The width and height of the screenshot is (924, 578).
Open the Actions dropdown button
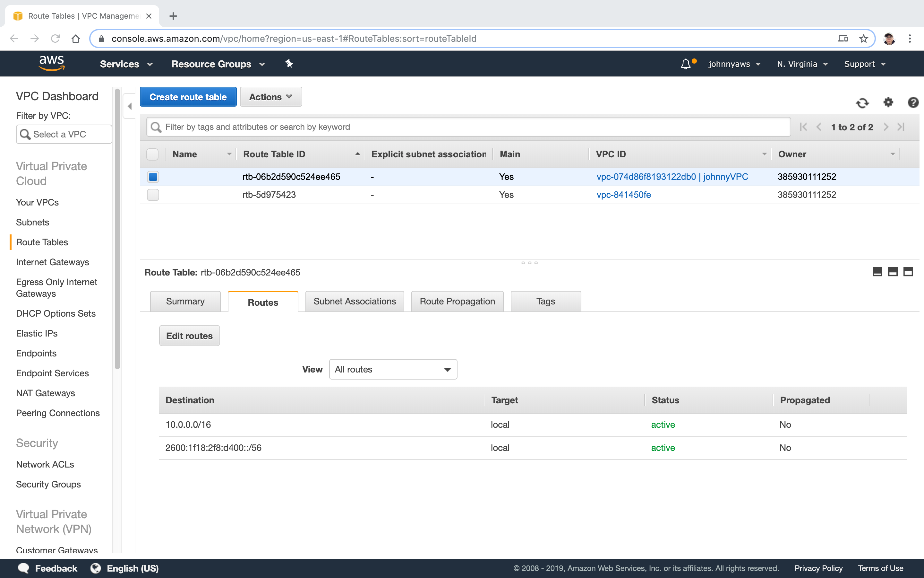[271, 97]
